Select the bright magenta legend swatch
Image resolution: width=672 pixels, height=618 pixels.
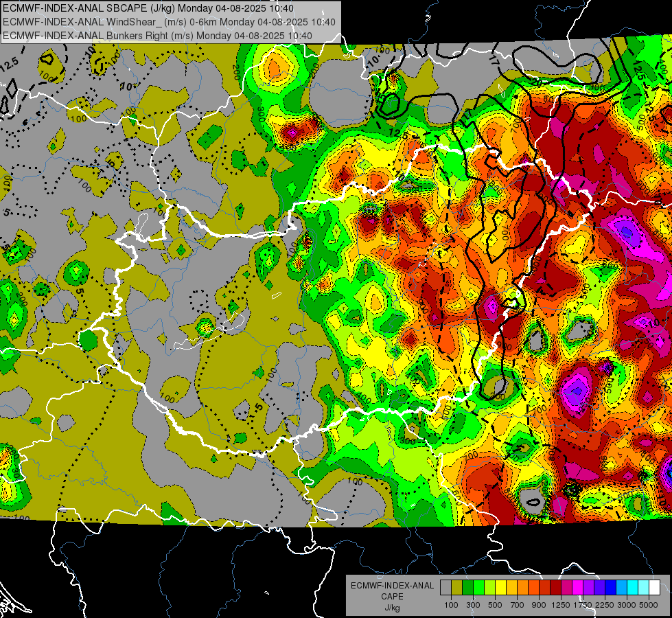pyautogui.click(x=578, y=587)
